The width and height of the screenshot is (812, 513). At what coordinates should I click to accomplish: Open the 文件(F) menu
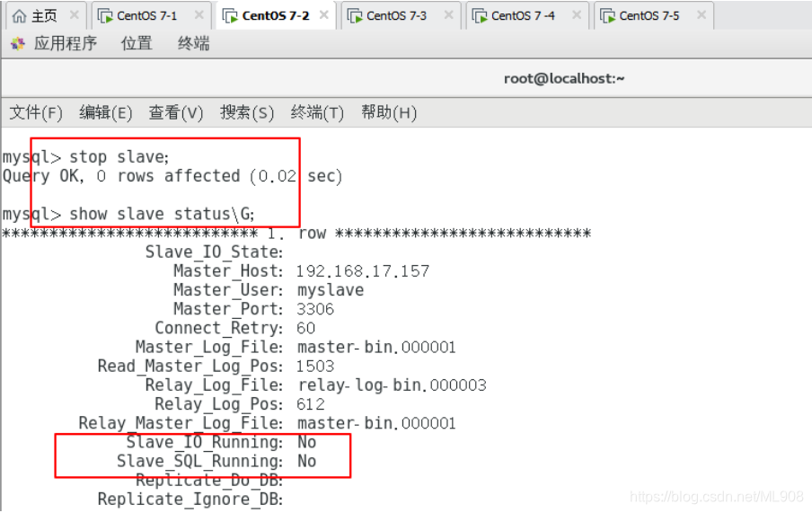[36, 112]
